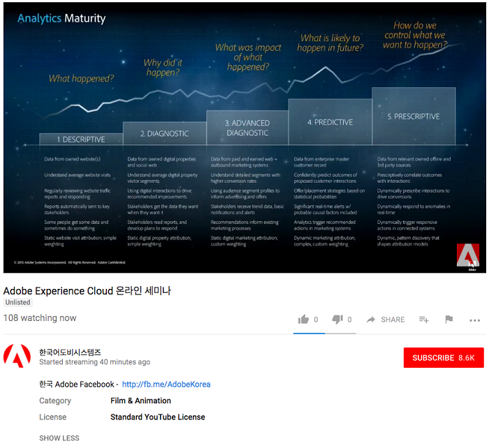Click the video title Adobe Experience Cloud

(87, 291)
